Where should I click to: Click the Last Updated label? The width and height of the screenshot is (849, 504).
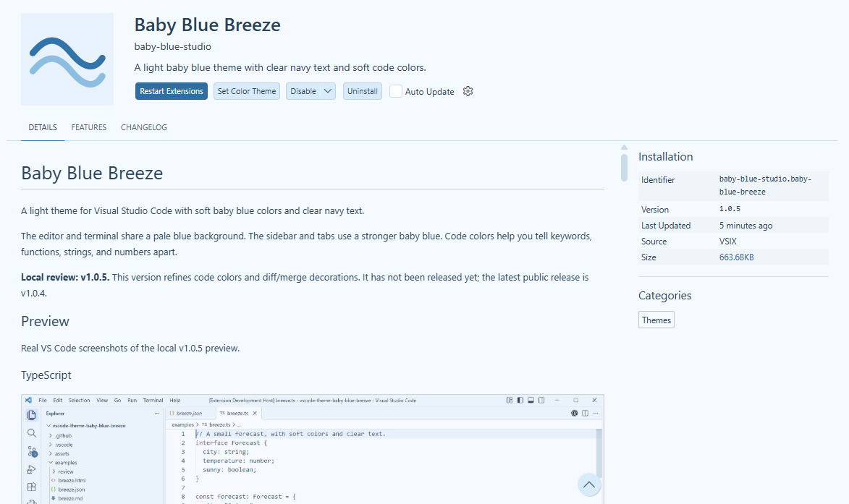click(x=666, y=226)
